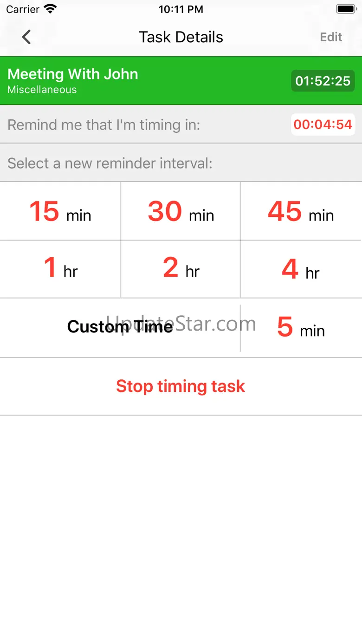This screenshot has width=362, height=644.
Task: Tap the status bar clock
Action: [x=181, y=9]
